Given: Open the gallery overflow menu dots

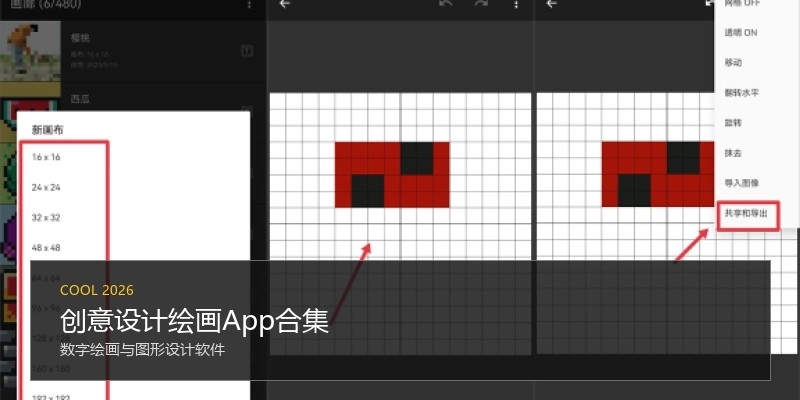Looking at the screenshot, I should pyautogui.click(x=249, y=4).
